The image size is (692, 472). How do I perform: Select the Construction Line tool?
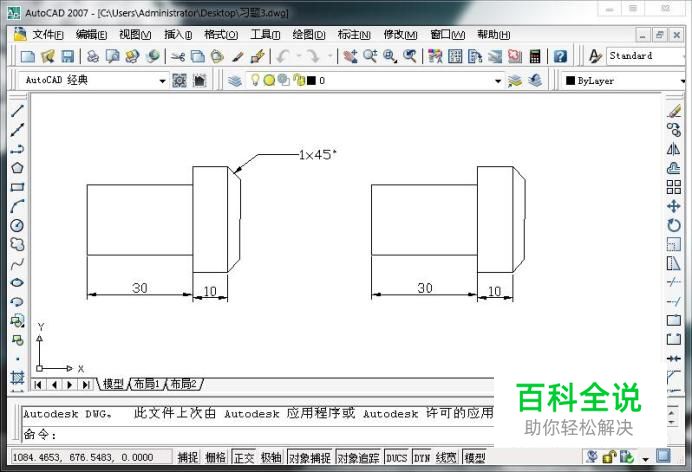(17, 130)
